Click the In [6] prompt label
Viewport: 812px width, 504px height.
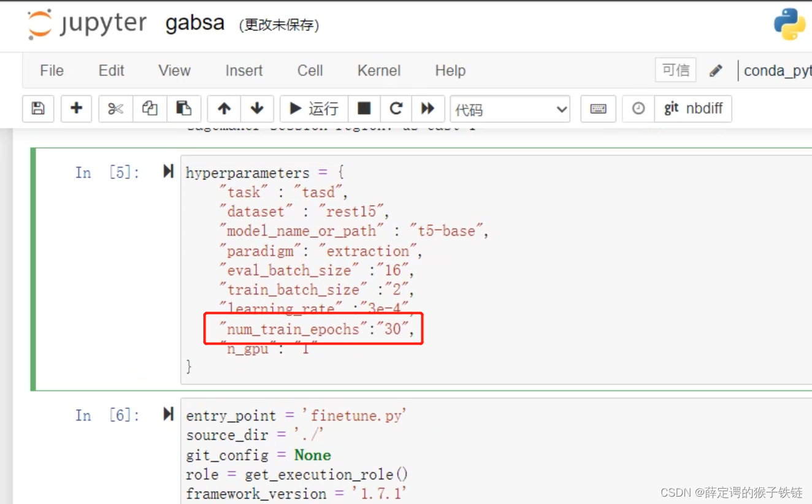point(107,416)
